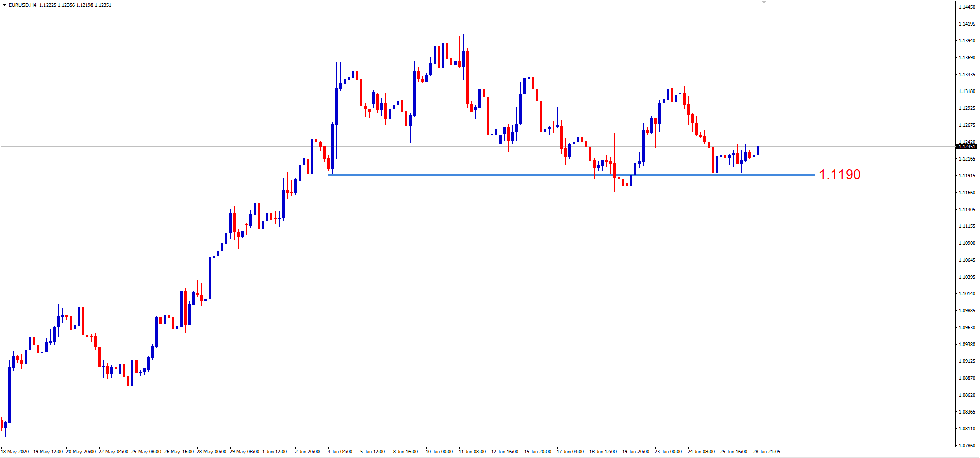Click the EURUSD,H4 symbol title text
This screenshot has height=458, width=980.
pyautogui.click(x=22, y=5)
